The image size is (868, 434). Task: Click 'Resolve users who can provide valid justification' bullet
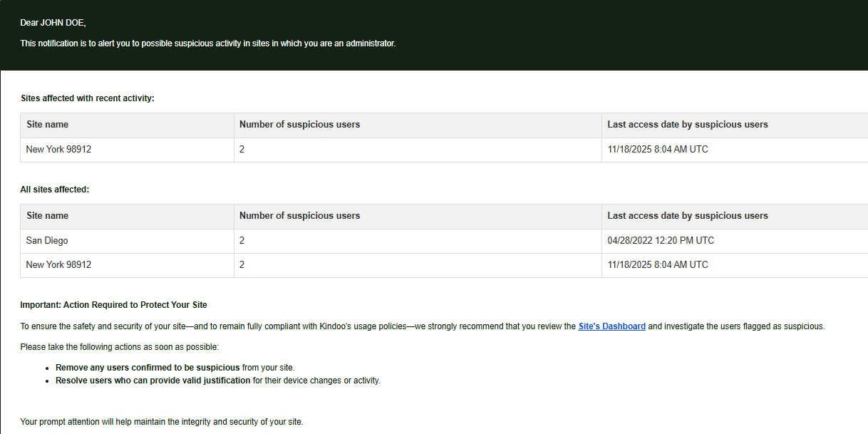217,381
